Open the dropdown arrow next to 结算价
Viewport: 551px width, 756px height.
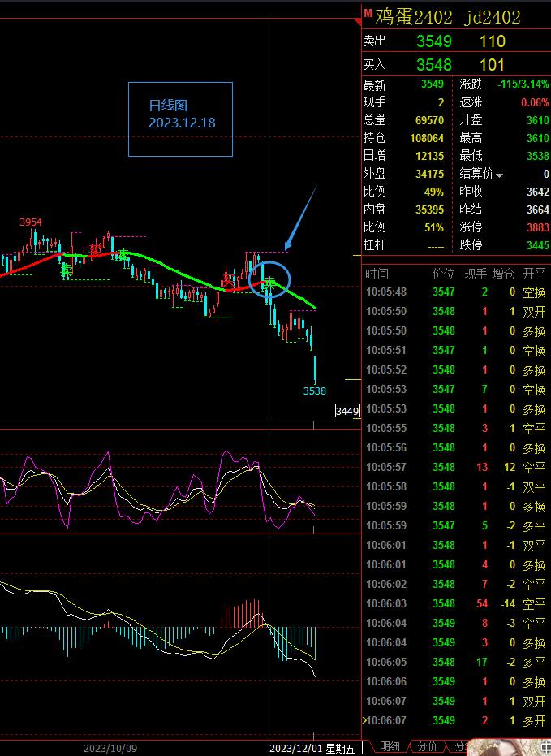click(x=499, y=175)
